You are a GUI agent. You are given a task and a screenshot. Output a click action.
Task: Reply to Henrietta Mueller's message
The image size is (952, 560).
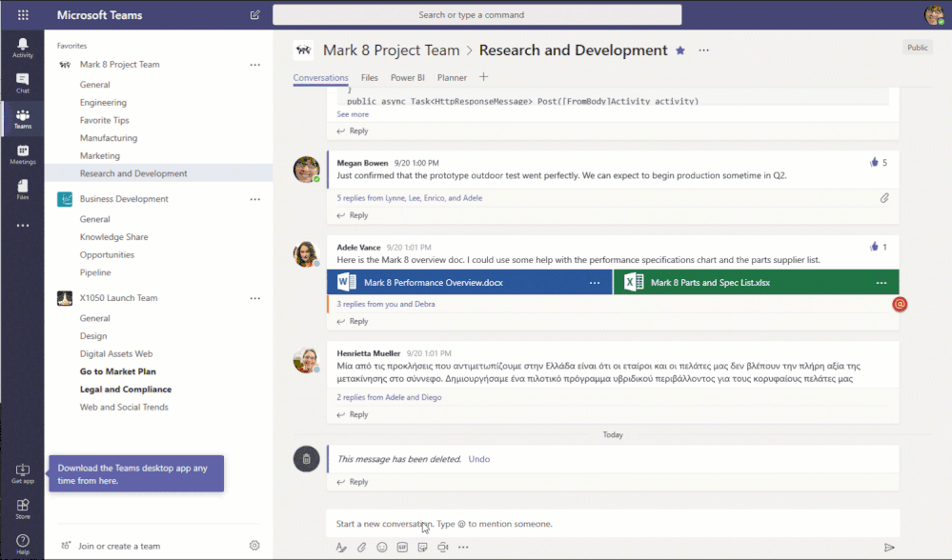pos(353,414)
